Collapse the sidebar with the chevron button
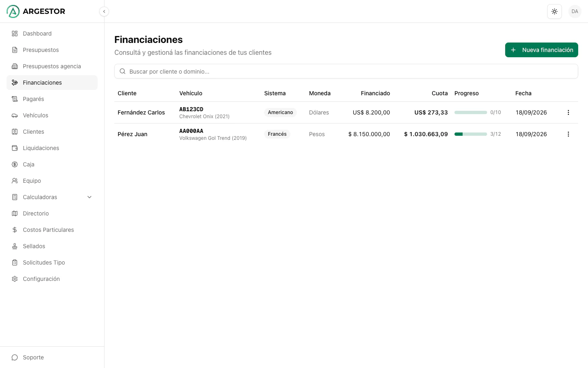588x368 pixels. coord(104,11)
